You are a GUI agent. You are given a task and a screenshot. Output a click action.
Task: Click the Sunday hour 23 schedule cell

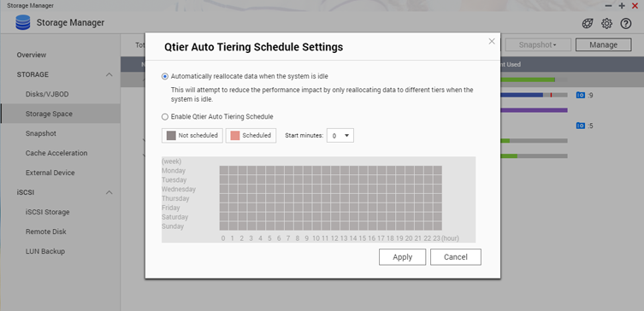[437, 226]
